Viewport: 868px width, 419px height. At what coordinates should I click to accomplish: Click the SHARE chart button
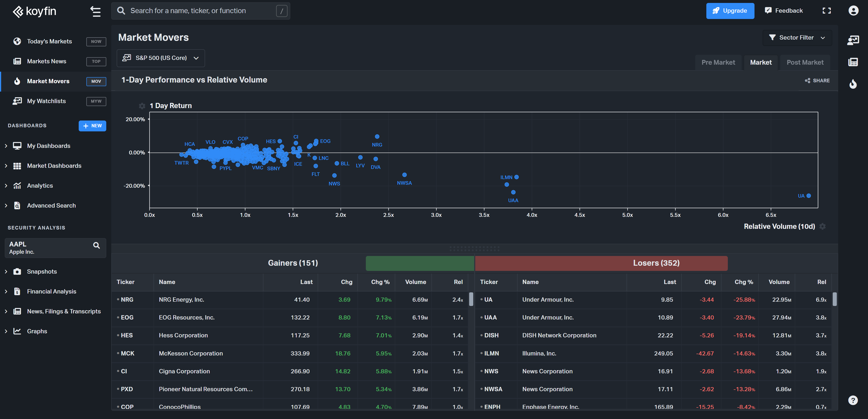click(x=817, y=80)
